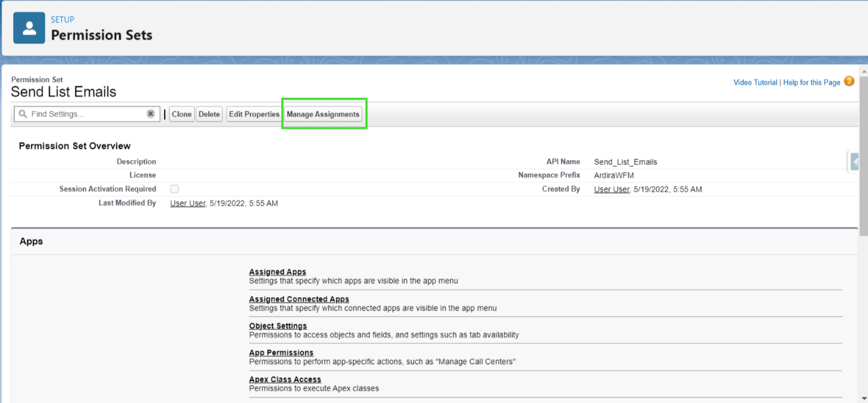Click the Permission Sets setup avatar icon

click(28, 28)
